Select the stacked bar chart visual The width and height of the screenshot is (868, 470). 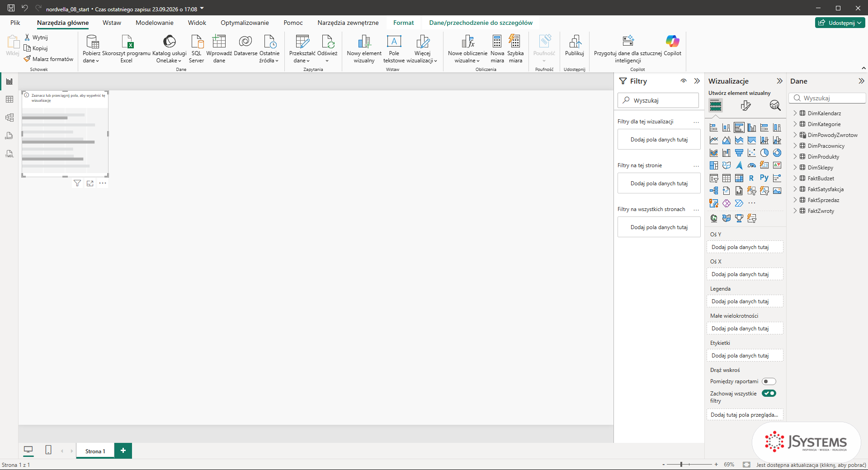pyautogui.click(x=714, y=127)
